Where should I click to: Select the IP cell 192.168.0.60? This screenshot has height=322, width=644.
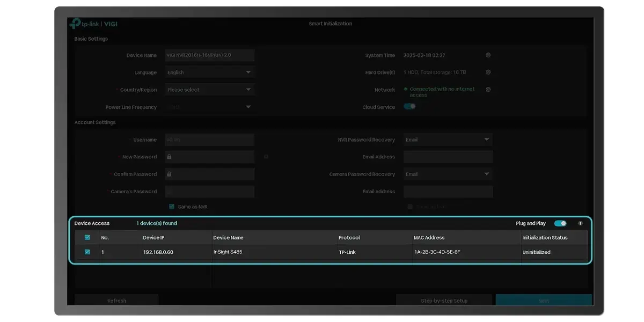pyautogui.click(x=158, y=252)
